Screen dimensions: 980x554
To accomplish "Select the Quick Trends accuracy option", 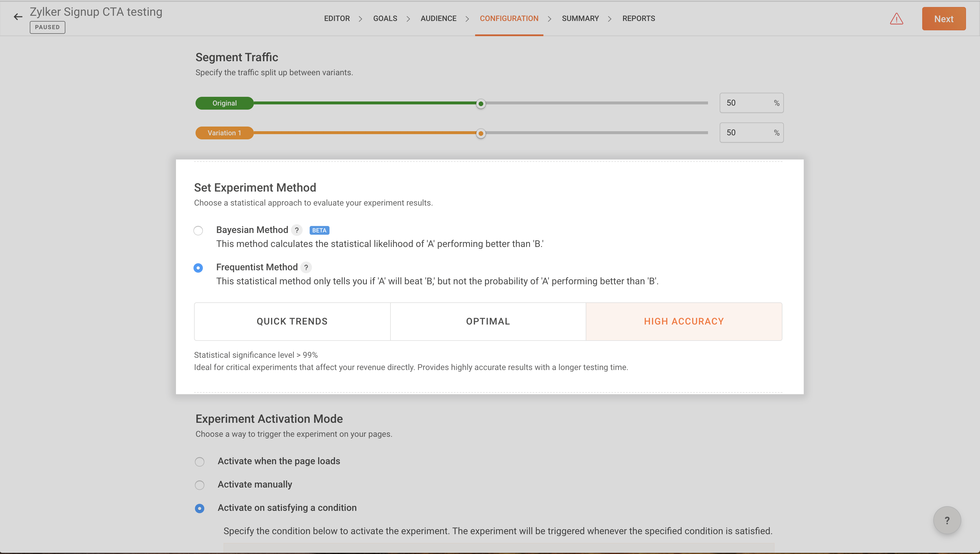I will 292,322.
